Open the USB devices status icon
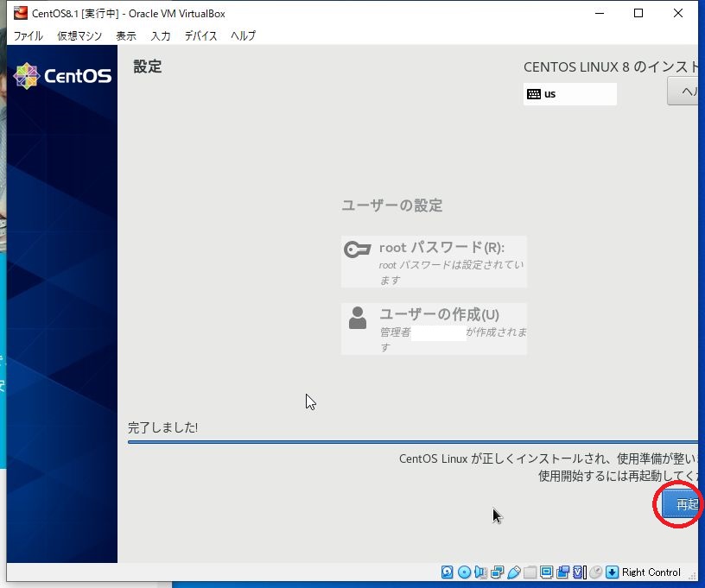Screen dimensions: 705x588 point(513,572)
